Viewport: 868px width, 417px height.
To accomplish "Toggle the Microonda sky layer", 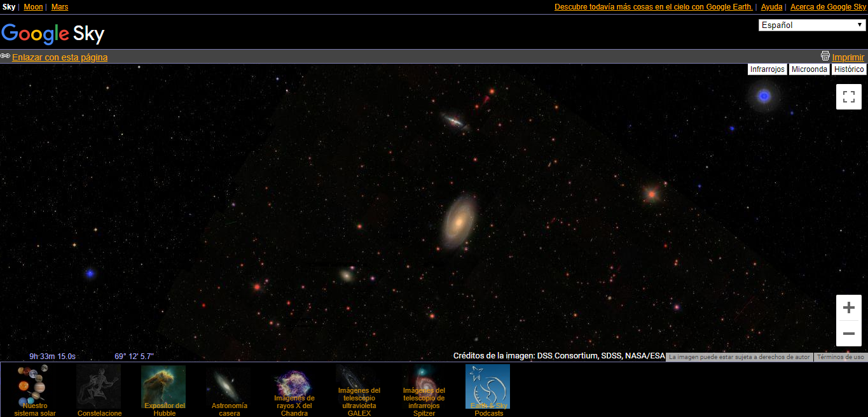I will click(x=809, y=69).
